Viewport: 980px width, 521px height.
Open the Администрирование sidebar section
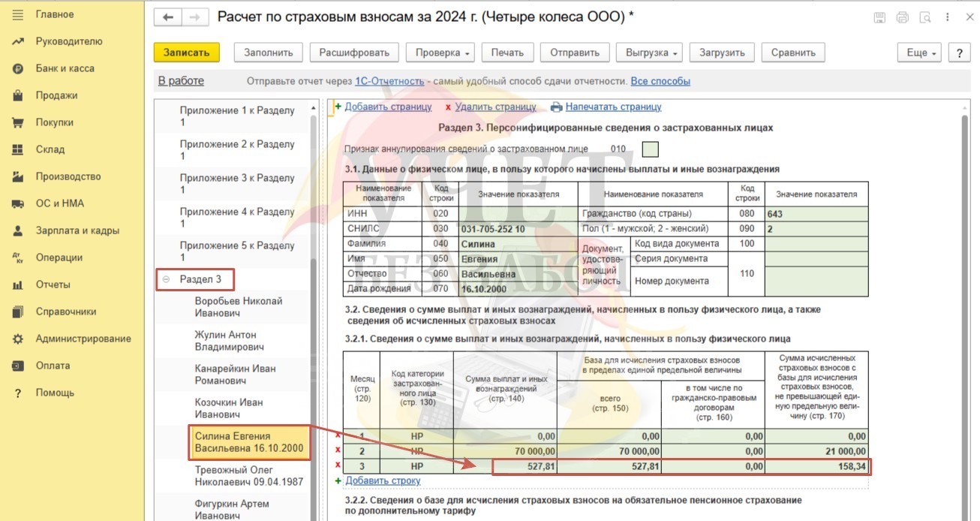click(83, 339)
